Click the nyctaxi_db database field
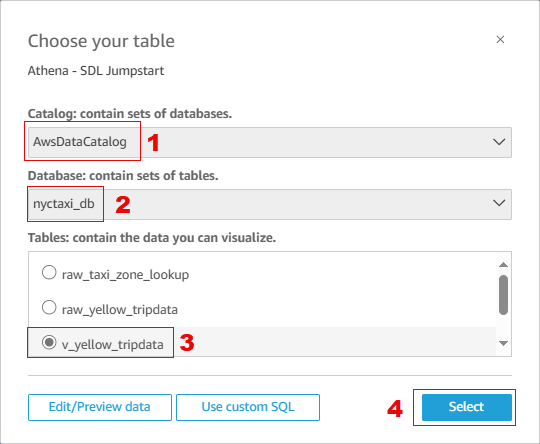Viewport: 540px width, 444px height. click(270, 204)
